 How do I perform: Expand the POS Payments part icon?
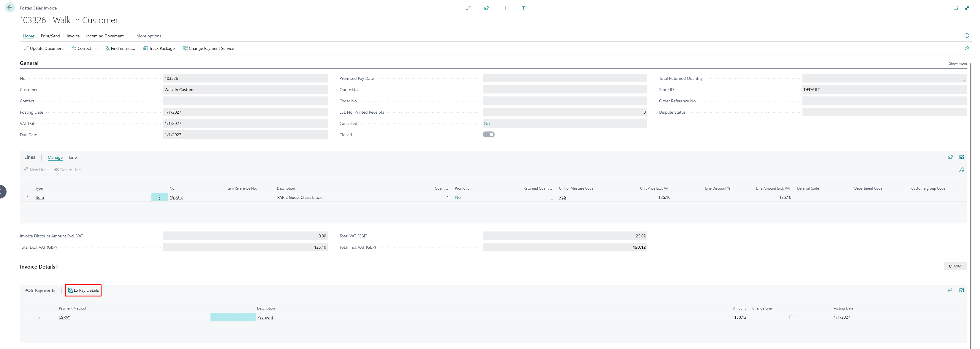click(961, 291)
